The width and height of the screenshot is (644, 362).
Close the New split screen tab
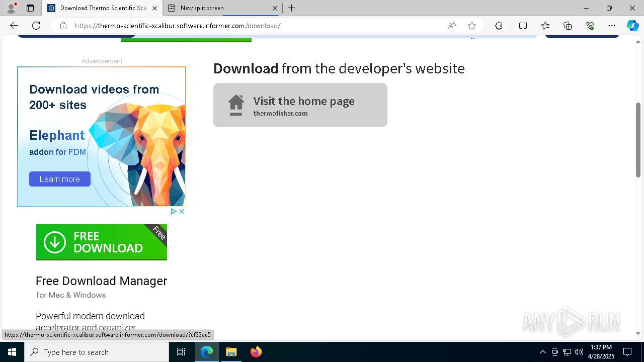[275, 8]
